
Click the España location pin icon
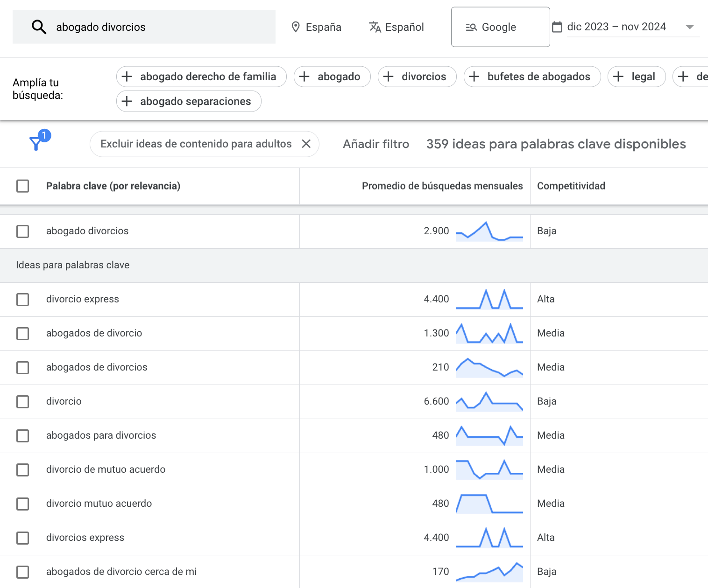(x=295, y=27)
